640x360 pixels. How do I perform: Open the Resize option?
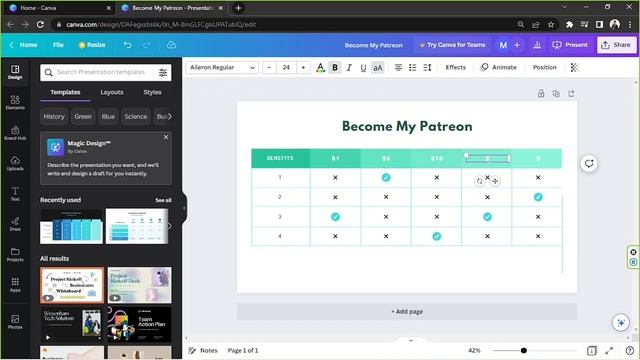92,45
